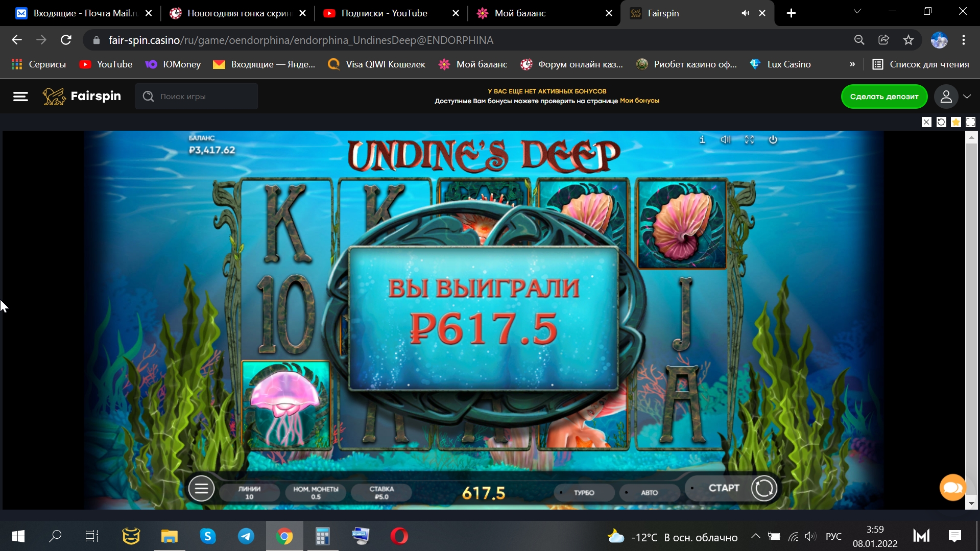Screen dimensions: 980x551
Task: Open Сервисы apps bookmark
Action: [39, 64]
